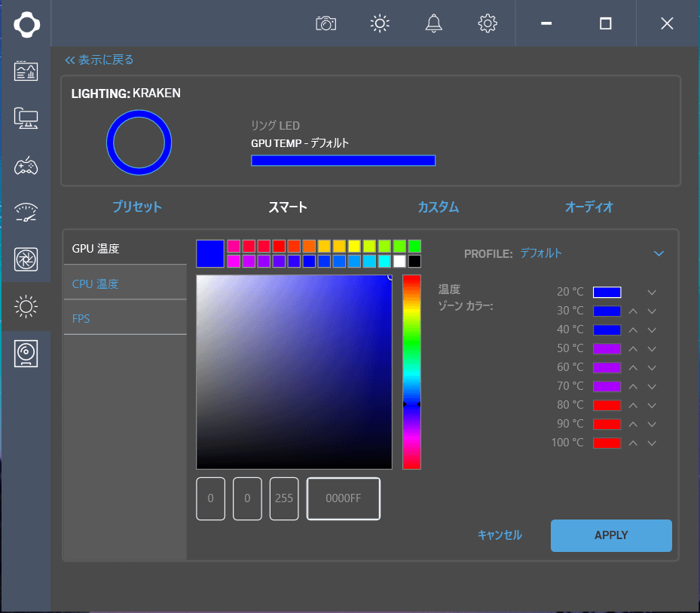This screenshot has height=613, width=700.
Task: Open the Gaming controller sidebar icon
Action: [26, 165]
